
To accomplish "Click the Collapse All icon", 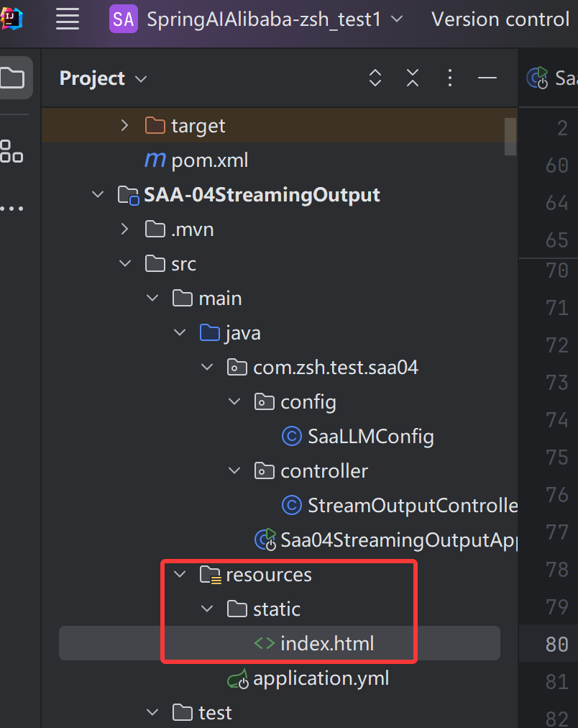I will [x=413, y=78].
